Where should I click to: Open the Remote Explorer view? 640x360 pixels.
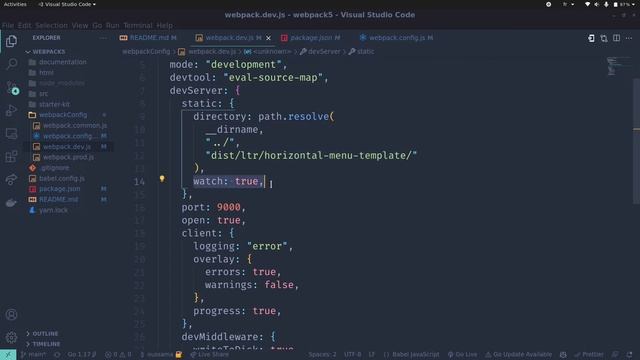pos(11,133)
